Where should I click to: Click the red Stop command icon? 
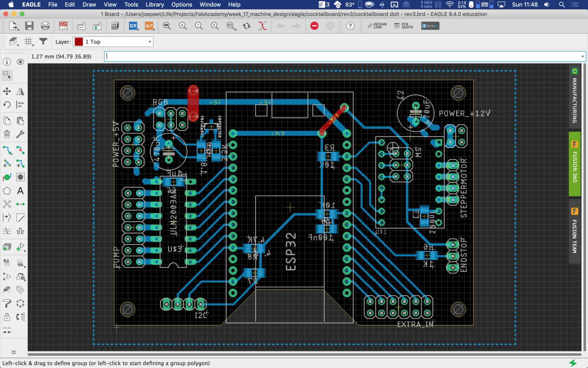[314, 26]
